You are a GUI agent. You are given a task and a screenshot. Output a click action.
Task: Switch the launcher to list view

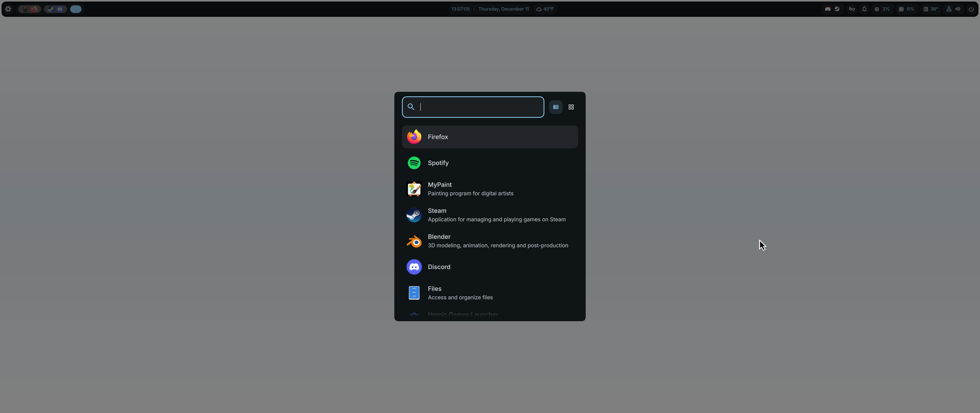tap(555, 107)
